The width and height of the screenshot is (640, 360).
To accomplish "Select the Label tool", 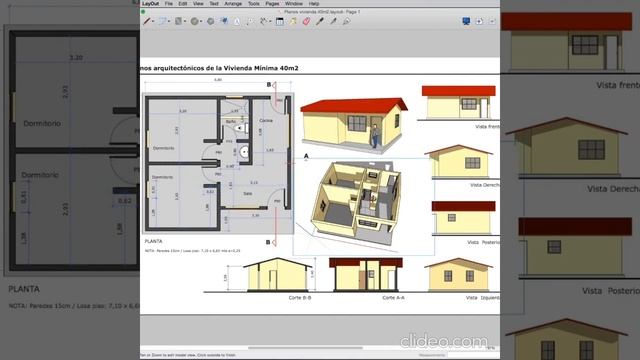I will [250, 21].
